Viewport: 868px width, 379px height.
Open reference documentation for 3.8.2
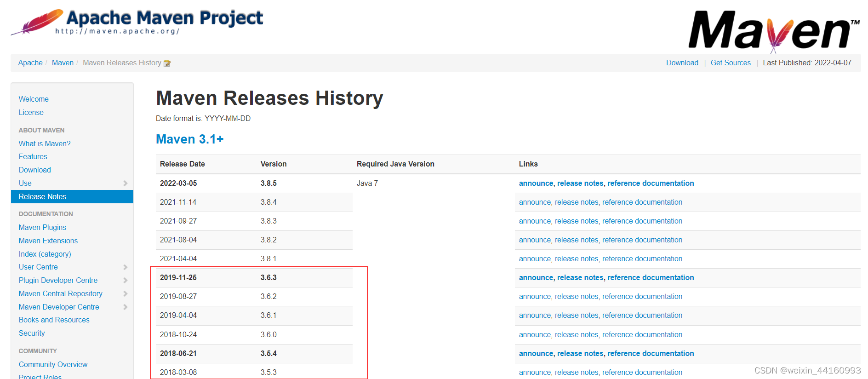[x=642, y=240]
